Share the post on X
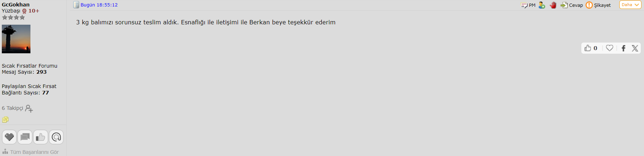This screenshot has width=644, height=156. tap(635, 48)
